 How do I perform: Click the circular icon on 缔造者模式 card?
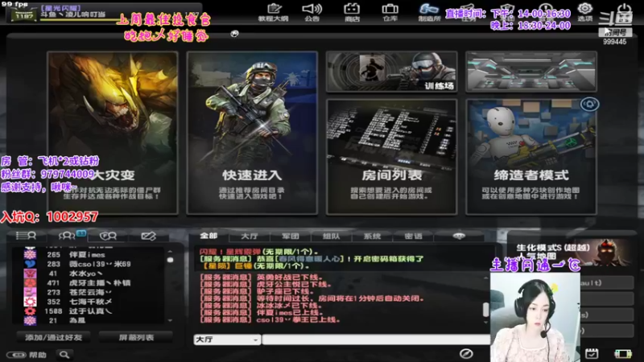tap(589, 105)
